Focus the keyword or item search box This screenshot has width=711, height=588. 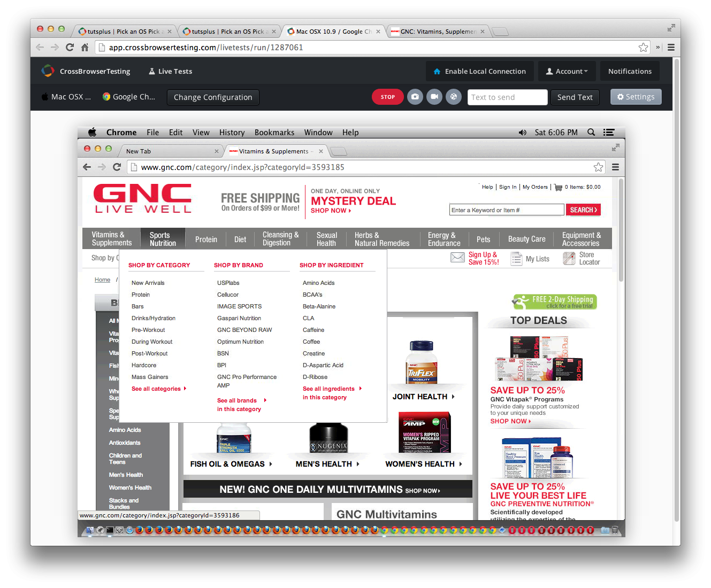click(x=507, y=210)
